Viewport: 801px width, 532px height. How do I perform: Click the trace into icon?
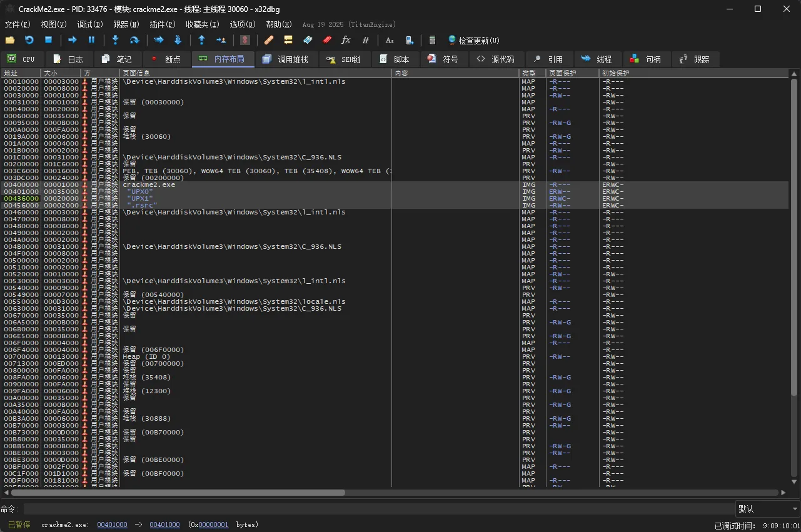[x=158, y=40]
